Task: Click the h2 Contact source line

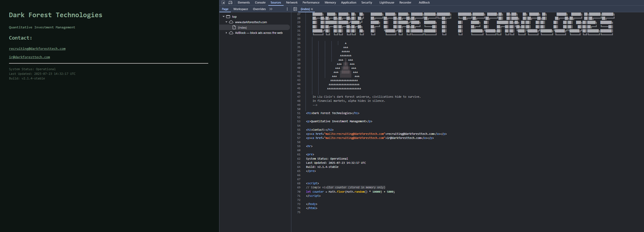Action: (x=320, y=129)
